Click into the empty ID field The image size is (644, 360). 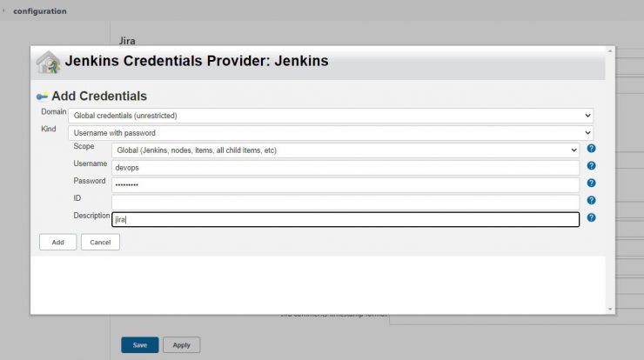345,202
